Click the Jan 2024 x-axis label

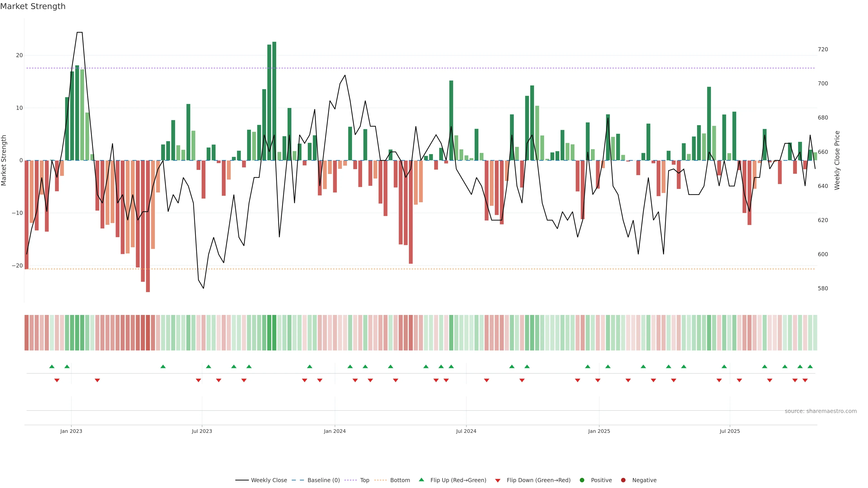[x=335, y=431]
